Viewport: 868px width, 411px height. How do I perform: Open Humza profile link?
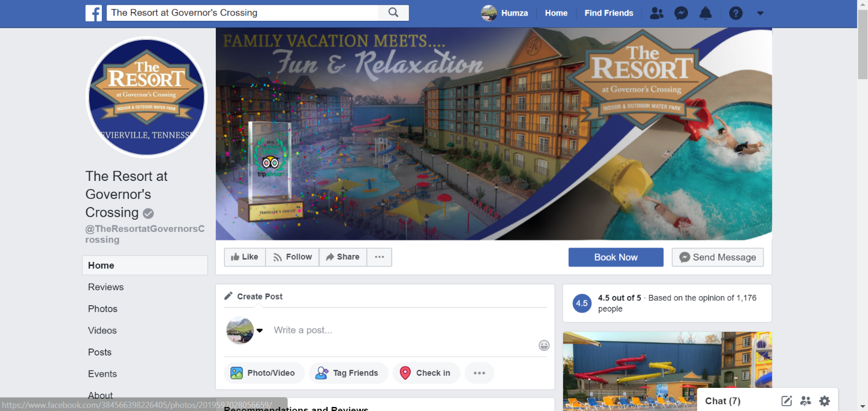514,13
